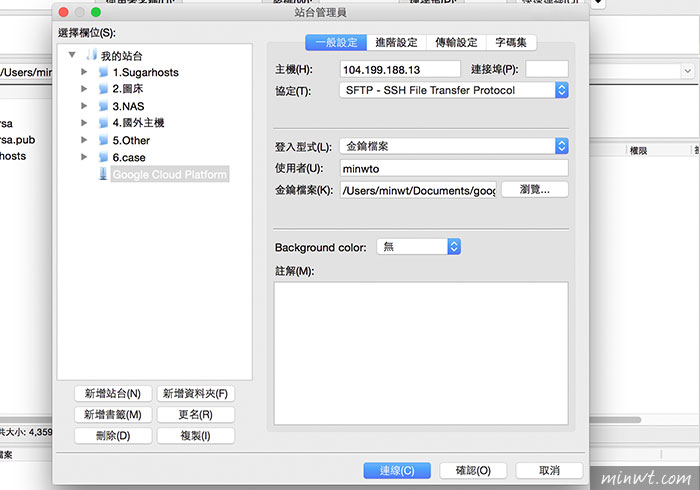Expand the 1.Sugarhosts folder
700x490 pixels.
click(83, 71)
